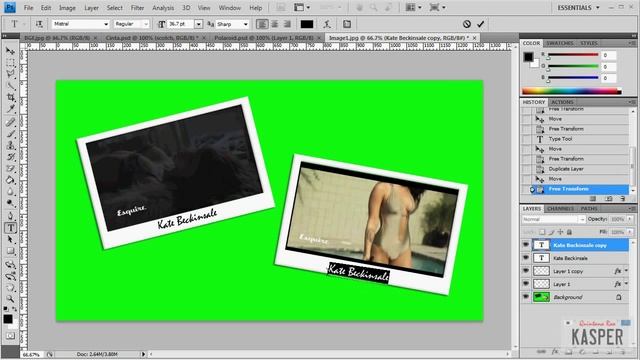Viewport: 640px width, 360px height.
Task: Open the blend mode Normal dropdown
Action: point(554,219)
